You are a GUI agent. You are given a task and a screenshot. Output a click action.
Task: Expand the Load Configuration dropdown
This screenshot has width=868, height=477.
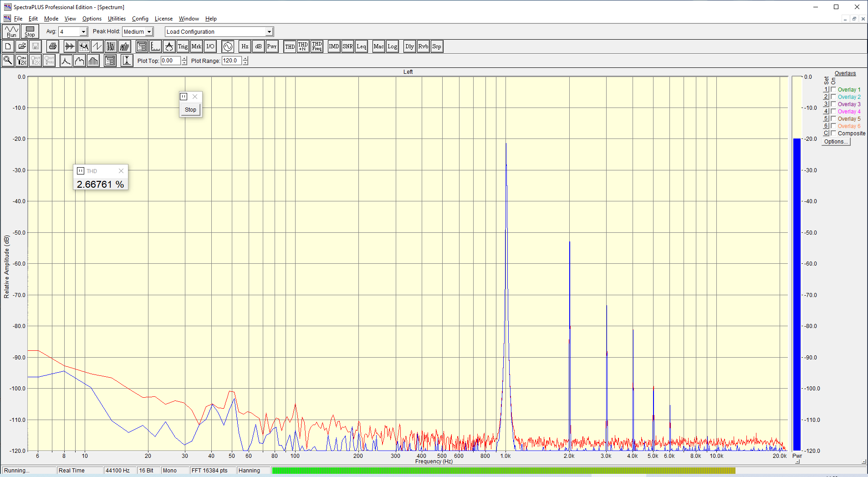[269, 32]
